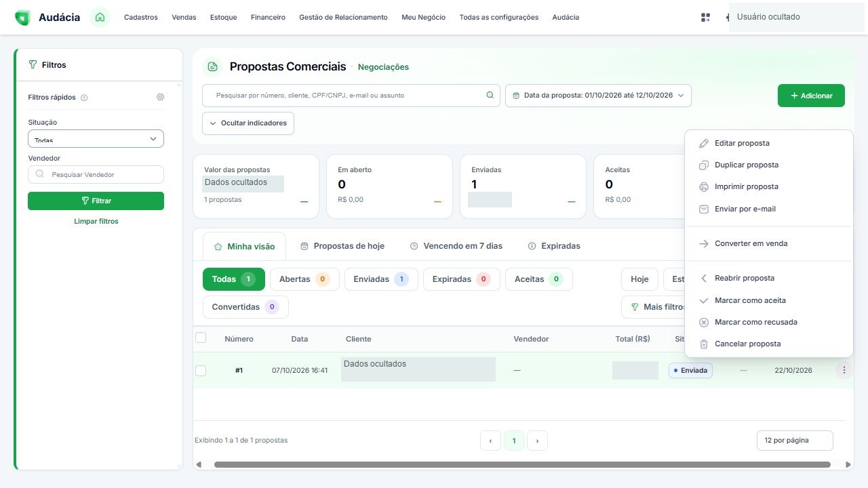The height and width of the screenshot is (488, 868).
Task: Focus the Pesquisar Vendedor input field
Action: click(x=96, y=175)
